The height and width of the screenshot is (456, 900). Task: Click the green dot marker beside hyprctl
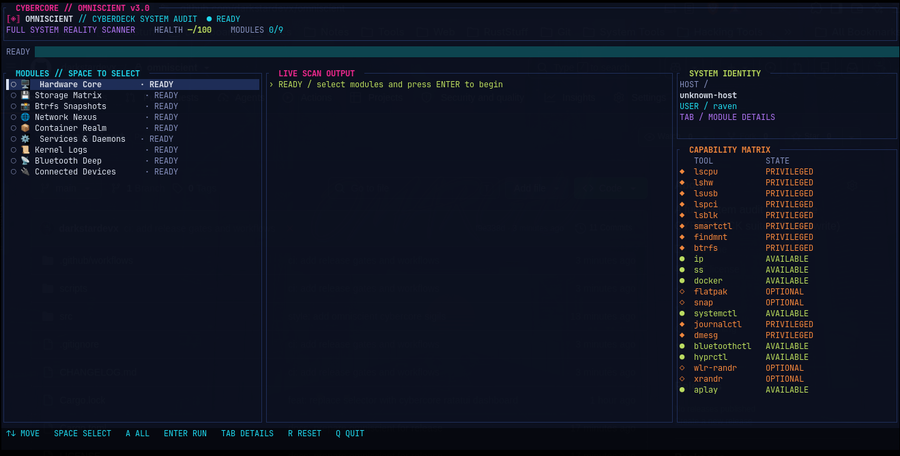pyautogui.click(x=682, y=357)
